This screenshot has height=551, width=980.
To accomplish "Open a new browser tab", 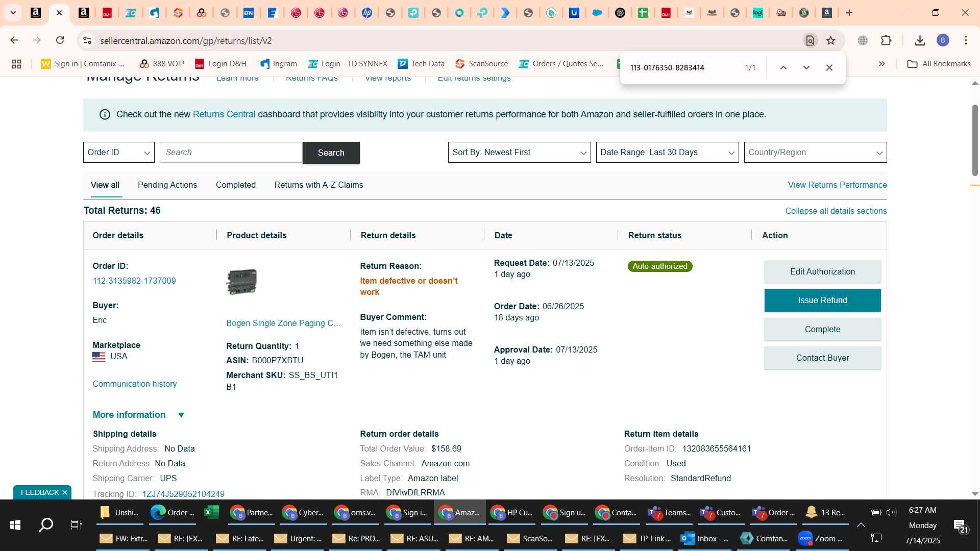I will [x=849, y=13].
